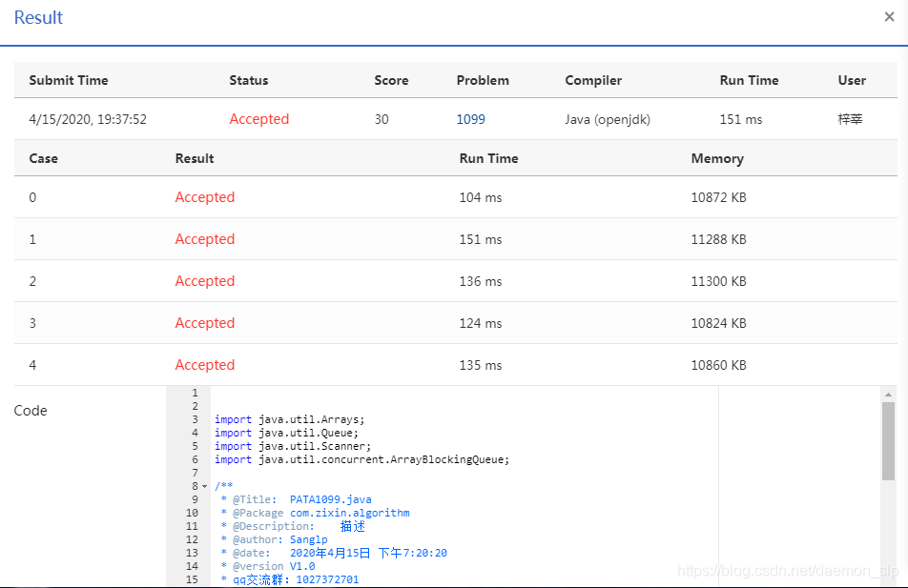Image resolution: width=908 pixels, height=588 pixels.
Task: Click Accepted result for case 2
Action: [x=205, y=281]
